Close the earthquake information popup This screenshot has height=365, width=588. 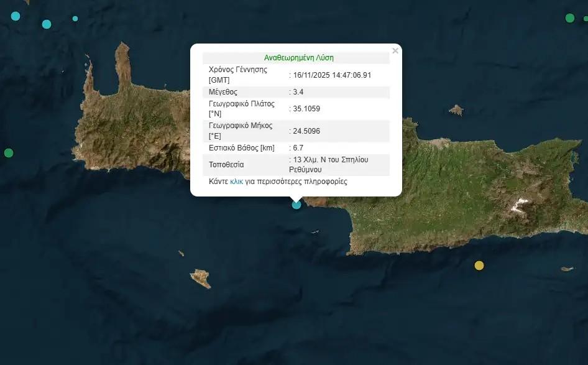[x=395, y=50]
